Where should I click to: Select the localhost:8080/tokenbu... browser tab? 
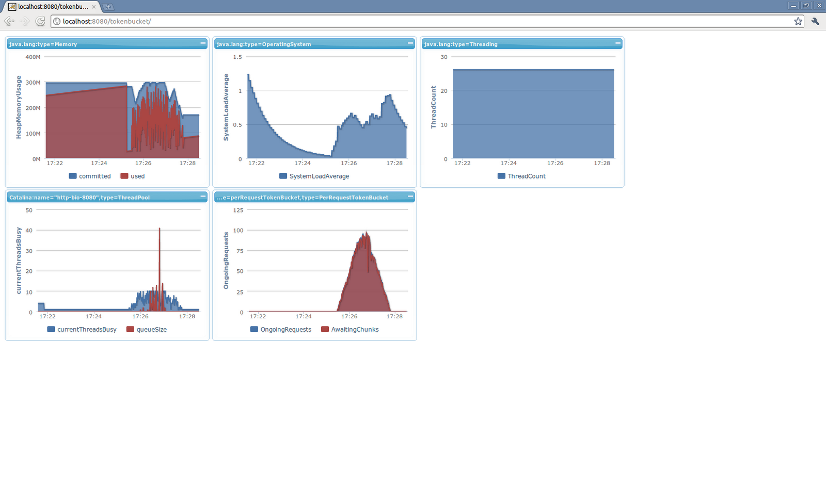point(53,7)
